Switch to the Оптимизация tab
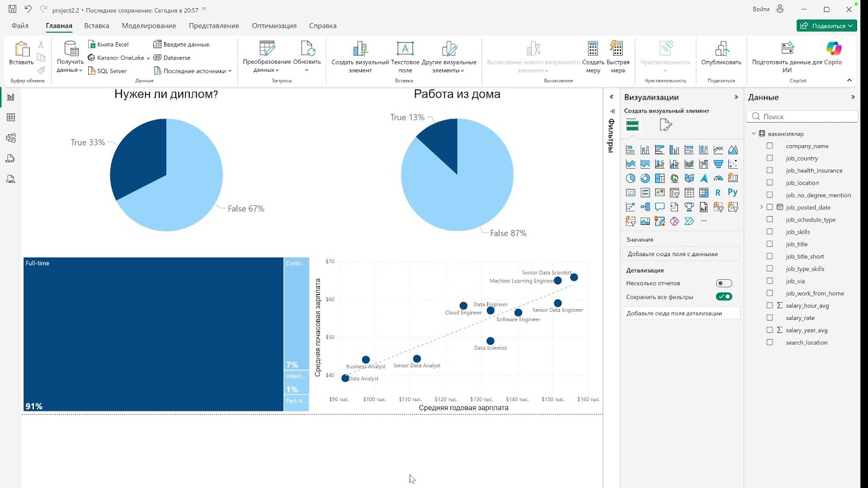 tap(274, 26)
